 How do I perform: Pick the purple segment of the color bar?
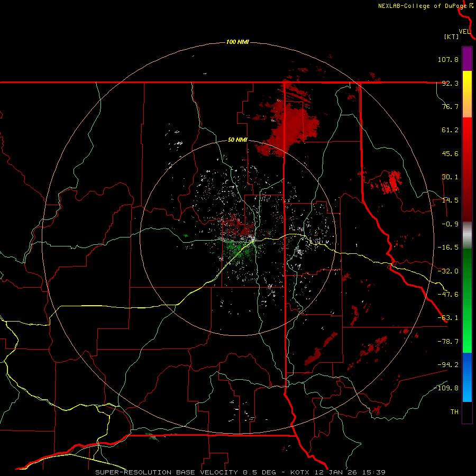coord(467,59)
